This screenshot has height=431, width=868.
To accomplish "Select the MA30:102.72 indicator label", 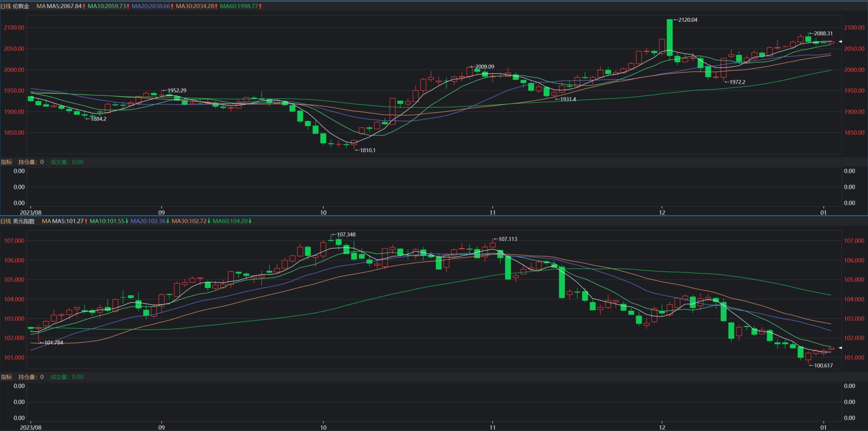I will [x=191, y=221].
